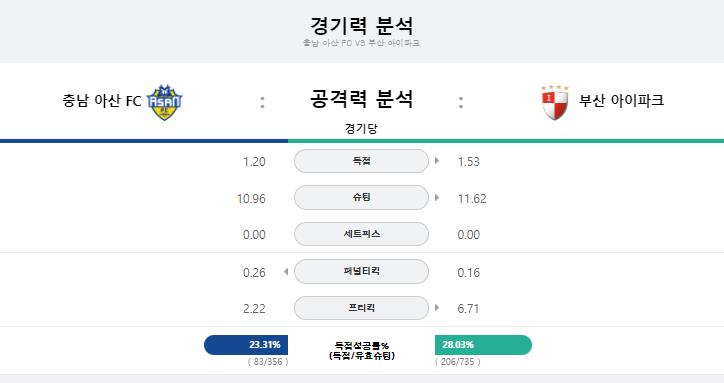The height and width of the screenshot is (383, 724).
Task: Click the 경기당 label under the heading
Action: [361, 128]
